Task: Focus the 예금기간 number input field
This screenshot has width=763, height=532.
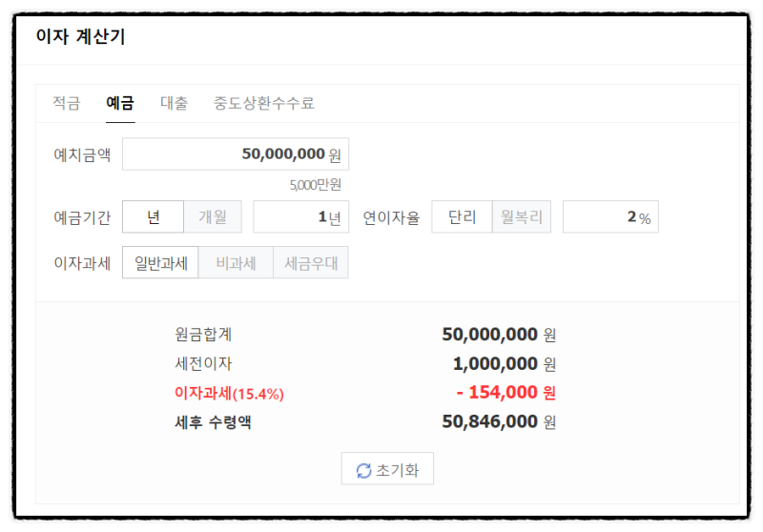Action: [299, 216]
